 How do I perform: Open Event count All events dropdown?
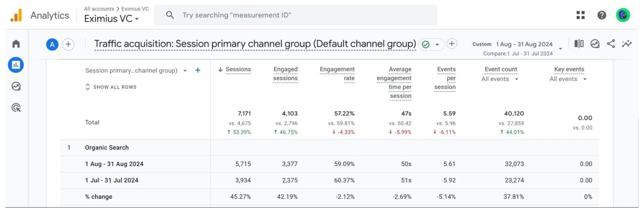click(x=500, y=79)
